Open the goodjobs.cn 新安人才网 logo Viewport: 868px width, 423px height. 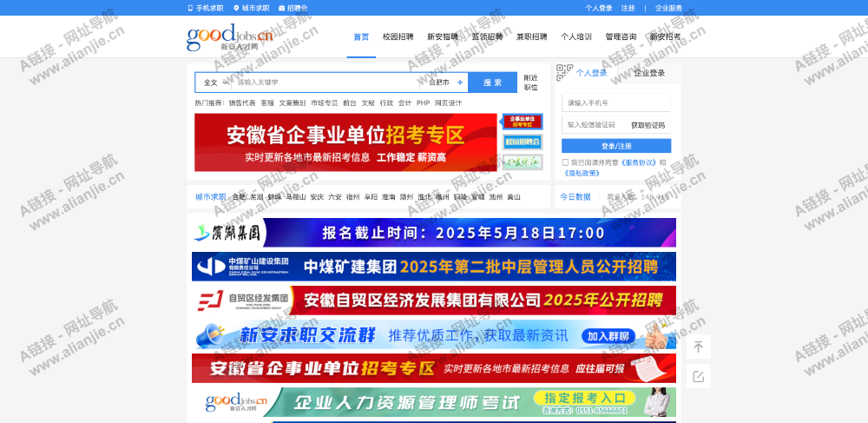tap(230, 37)
